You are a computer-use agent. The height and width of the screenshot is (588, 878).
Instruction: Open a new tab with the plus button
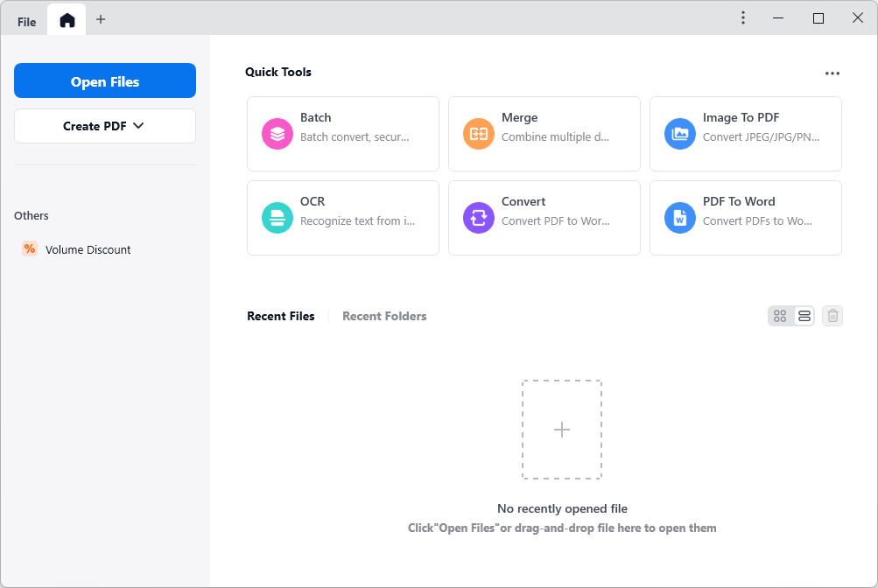(100, 18)
